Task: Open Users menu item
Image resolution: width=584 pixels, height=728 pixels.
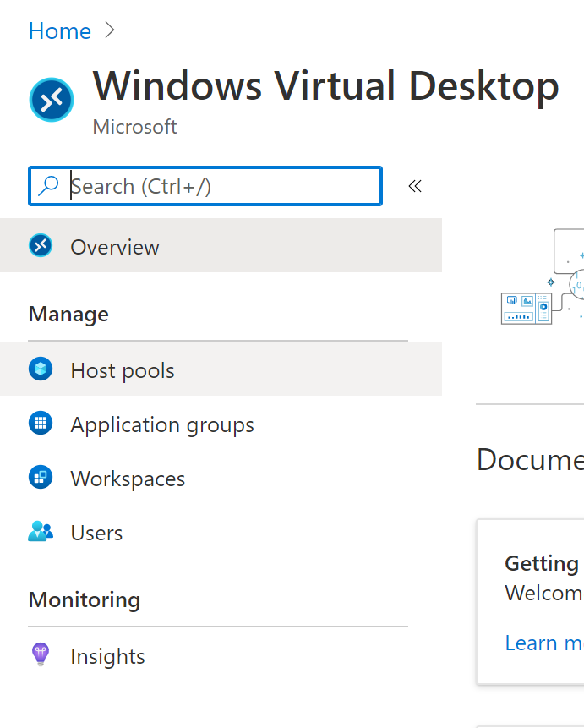Action: coord(221,532)
